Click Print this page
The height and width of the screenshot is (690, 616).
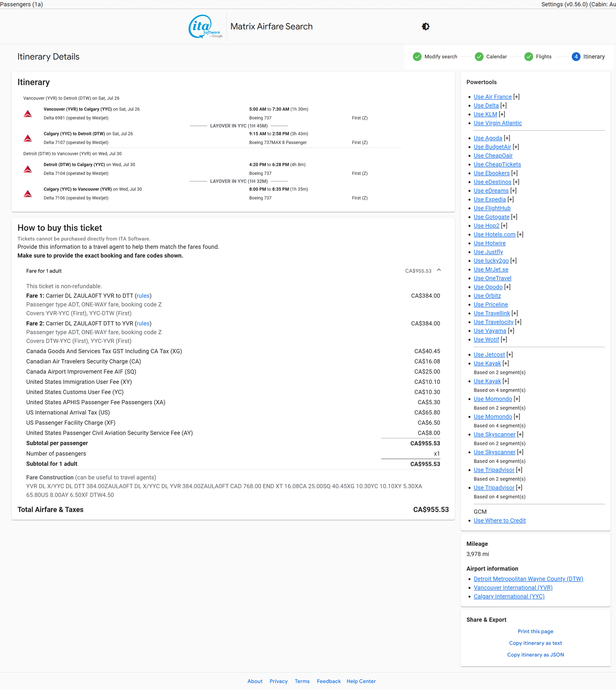(535, 631)
